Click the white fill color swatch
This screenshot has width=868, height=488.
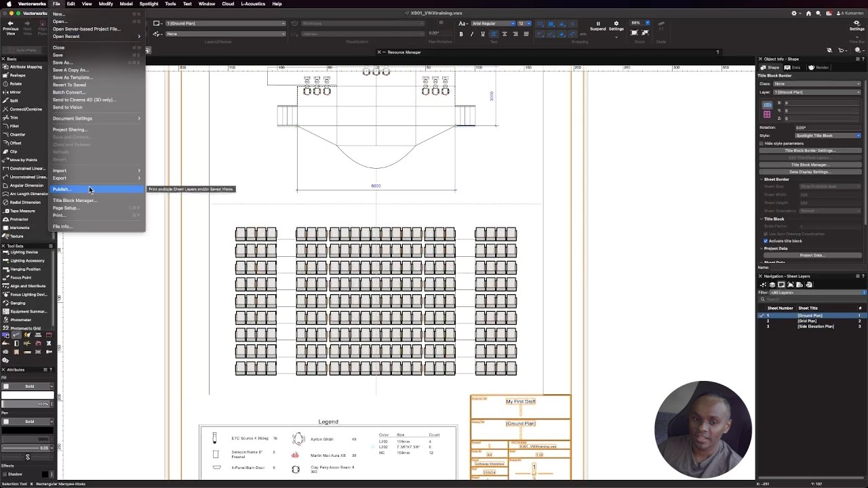pyautogui.click(x=27, y=395)
